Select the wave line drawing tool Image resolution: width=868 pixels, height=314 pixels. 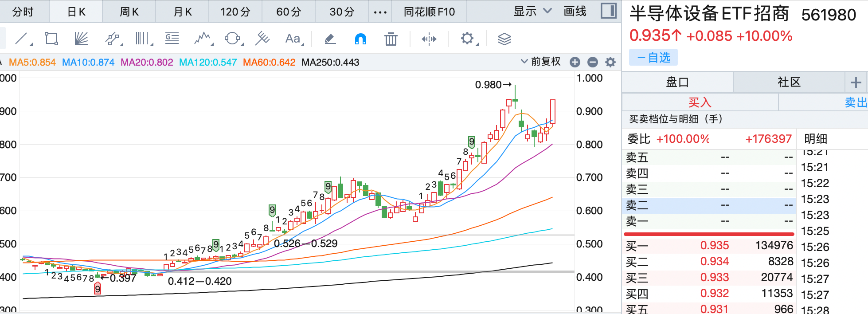tap(203, 39)
